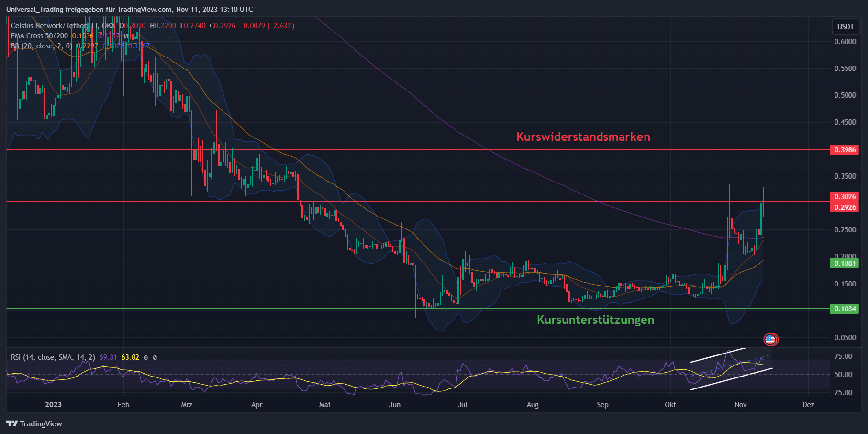The height and width of the screenshot is (434, 868).
Task: Select the EMA Cross 50/200 indicator legend
Action: 40,36
